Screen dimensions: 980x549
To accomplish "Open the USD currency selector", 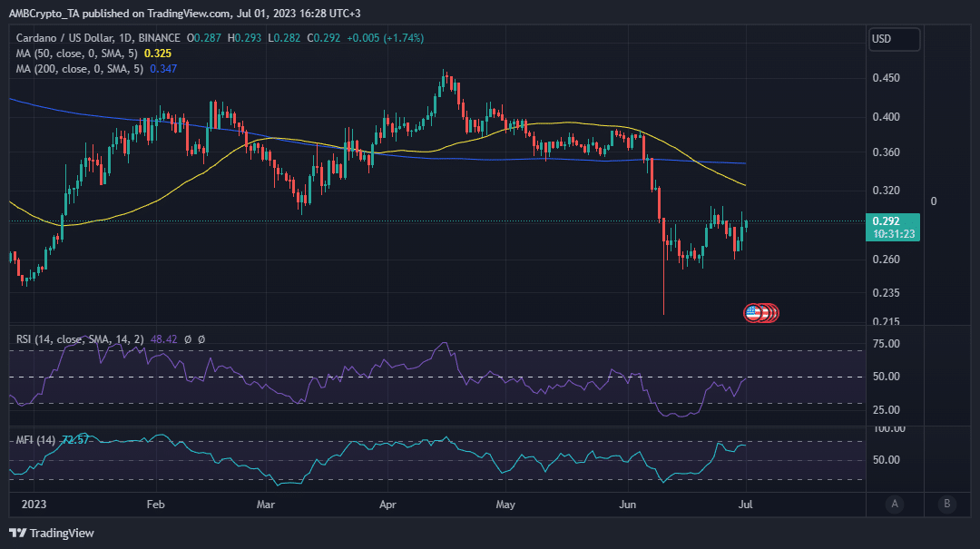I will tap(894, 39).
